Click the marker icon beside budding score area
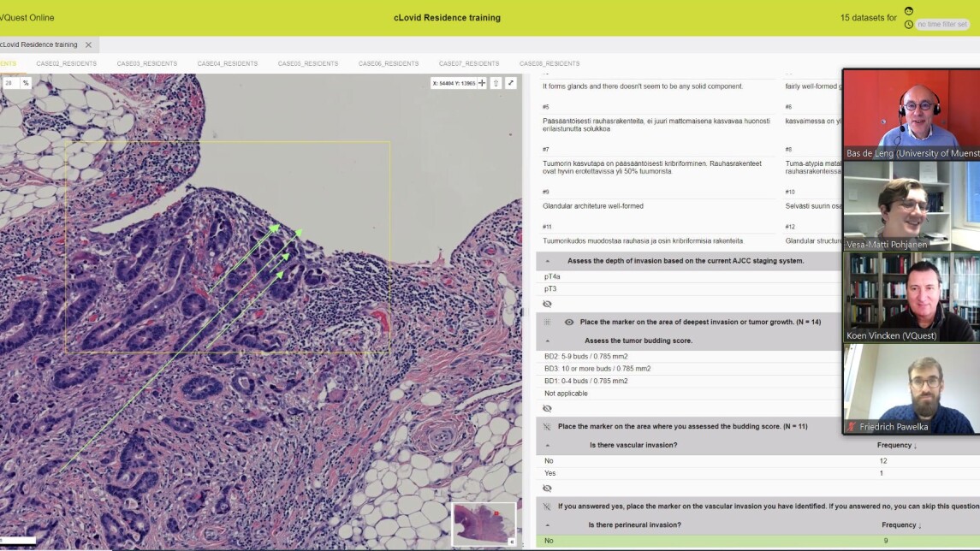 click(547, 426)
